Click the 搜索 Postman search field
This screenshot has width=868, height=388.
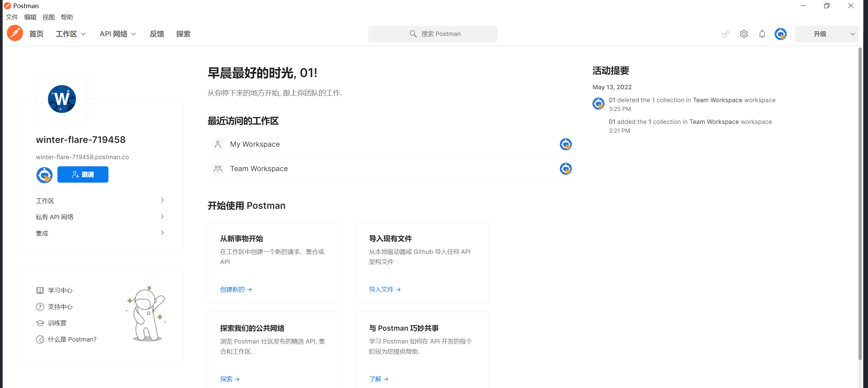point(433,34)
